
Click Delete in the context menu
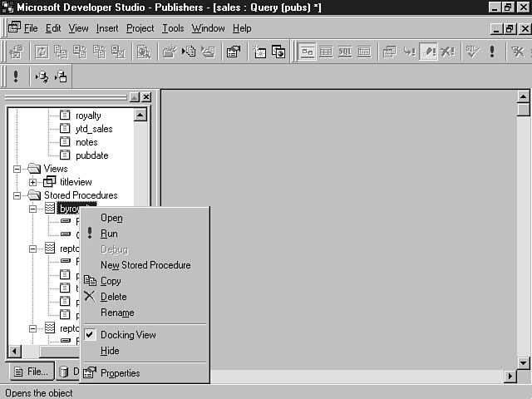113,297
